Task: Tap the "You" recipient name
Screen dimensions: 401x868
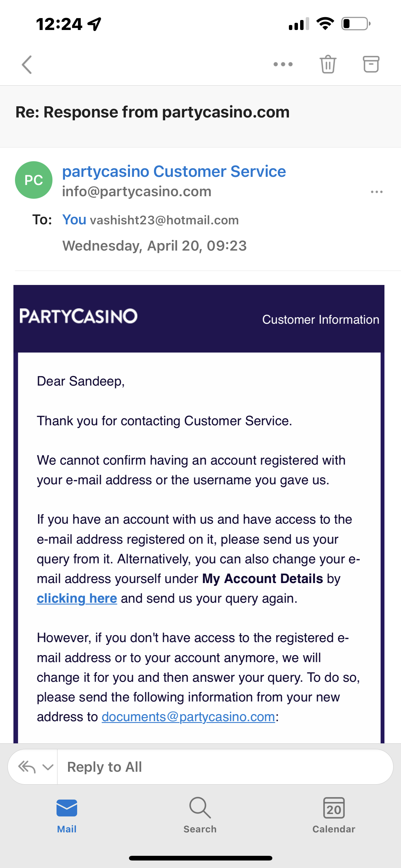Action: (74, 220)
